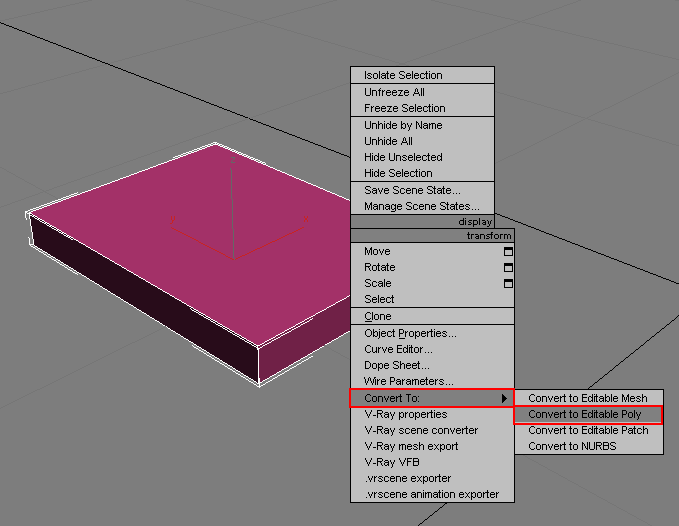Choose Unhide by Name
Screen dimensions: 679x526
tap(422, 126)
